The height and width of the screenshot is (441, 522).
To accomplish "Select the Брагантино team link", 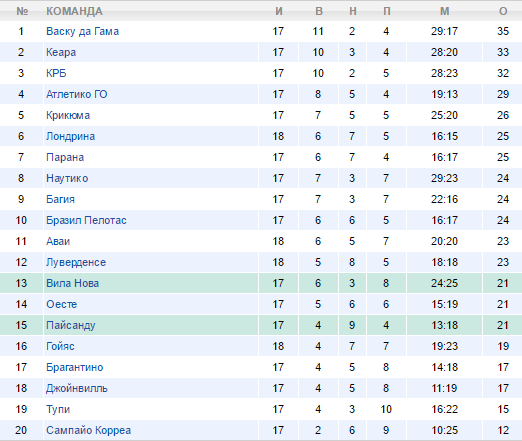I will pos(75,367).
